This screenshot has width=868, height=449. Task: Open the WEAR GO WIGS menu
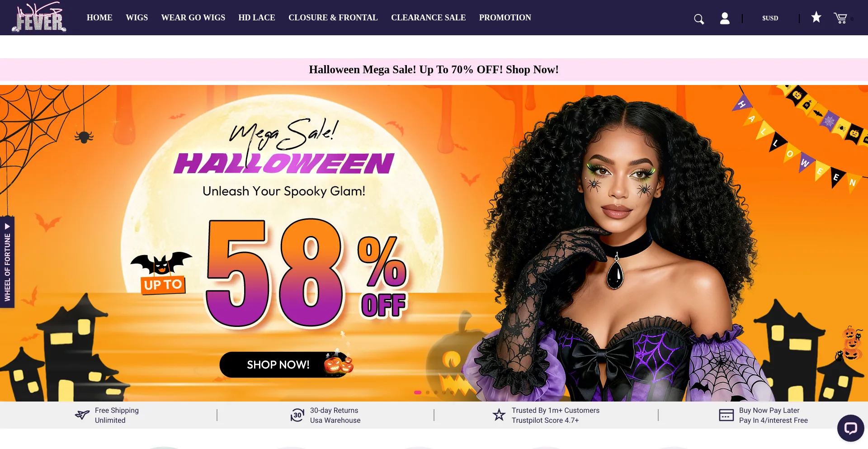click(193, 18)
